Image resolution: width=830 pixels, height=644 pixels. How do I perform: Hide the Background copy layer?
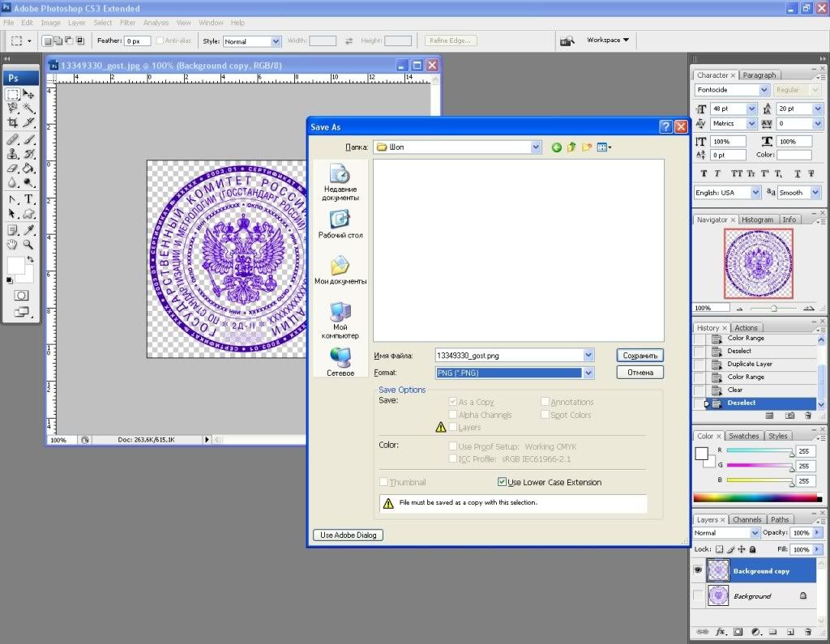(698, 570)
